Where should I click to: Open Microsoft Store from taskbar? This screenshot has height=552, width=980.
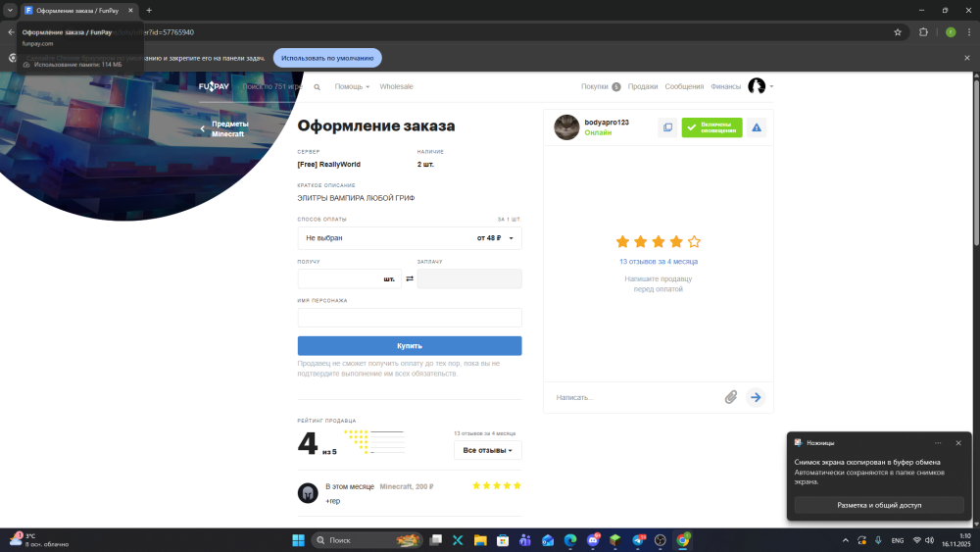(503, 540)
